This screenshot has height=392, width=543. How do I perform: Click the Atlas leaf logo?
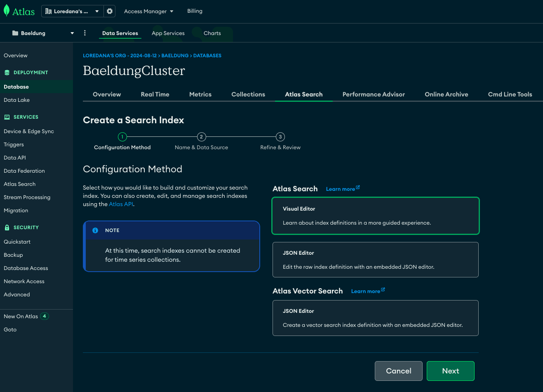tap(7, 11)
